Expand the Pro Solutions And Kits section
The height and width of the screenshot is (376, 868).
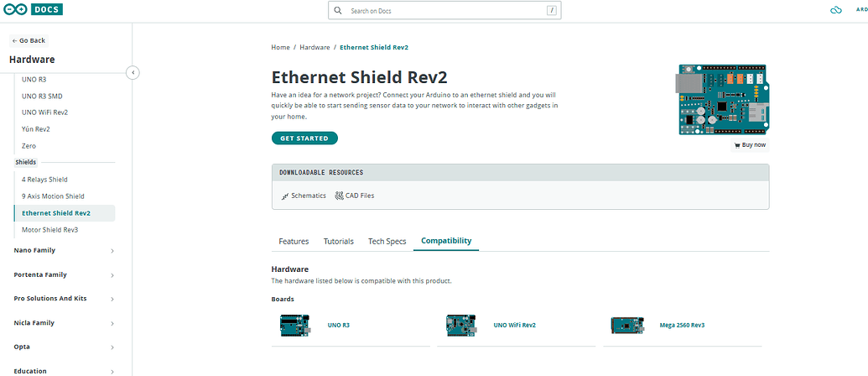(112, 299)
